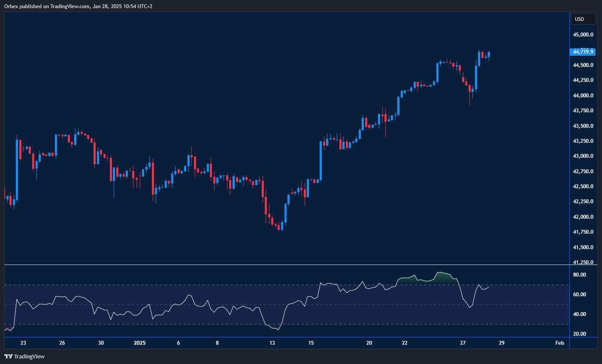The height and width of the screenshot is (364, 602).
Task: Toggle the 44,250.0 price level label
Action: pos(582,80)
